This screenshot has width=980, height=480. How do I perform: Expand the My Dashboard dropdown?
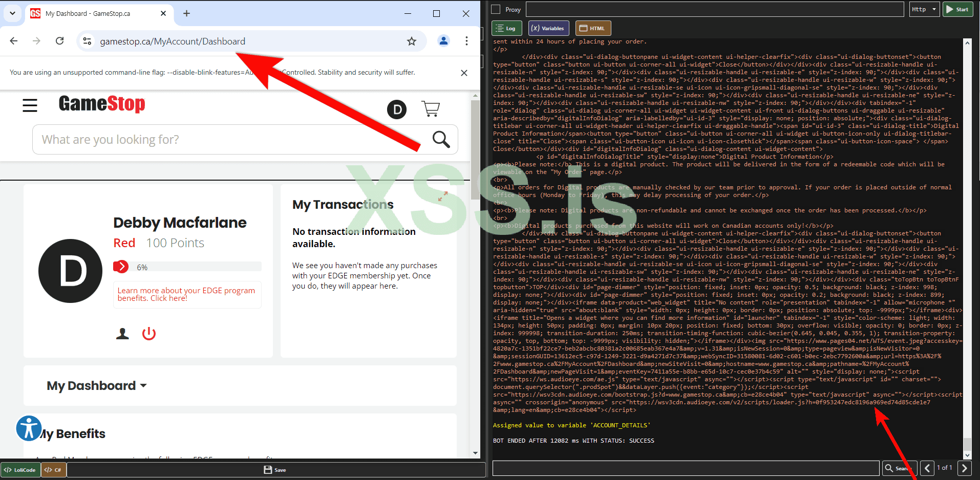97,386
